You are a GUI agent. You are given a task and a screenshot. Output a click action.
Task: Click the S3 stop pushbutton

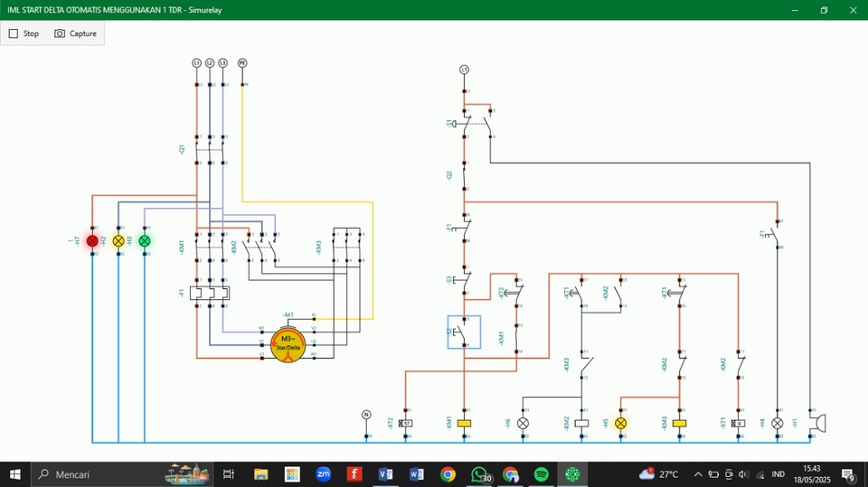464,280
